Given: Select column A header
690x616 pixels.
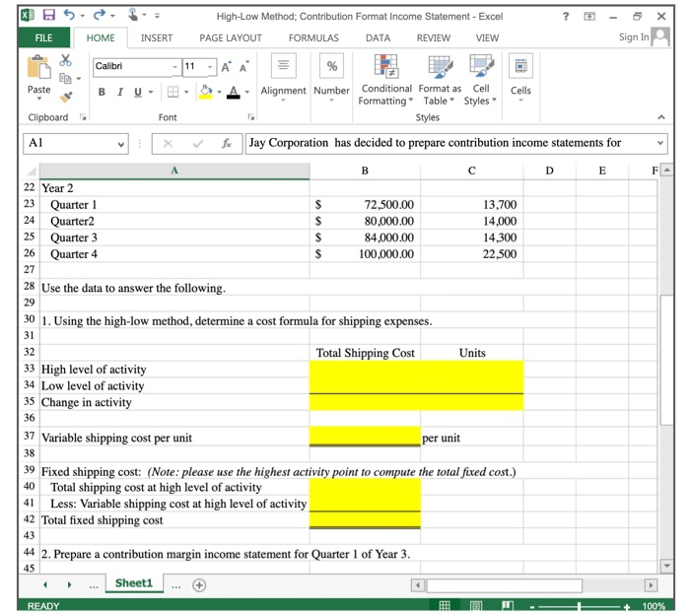Looking at the screenshot, I should click(174, 171).
